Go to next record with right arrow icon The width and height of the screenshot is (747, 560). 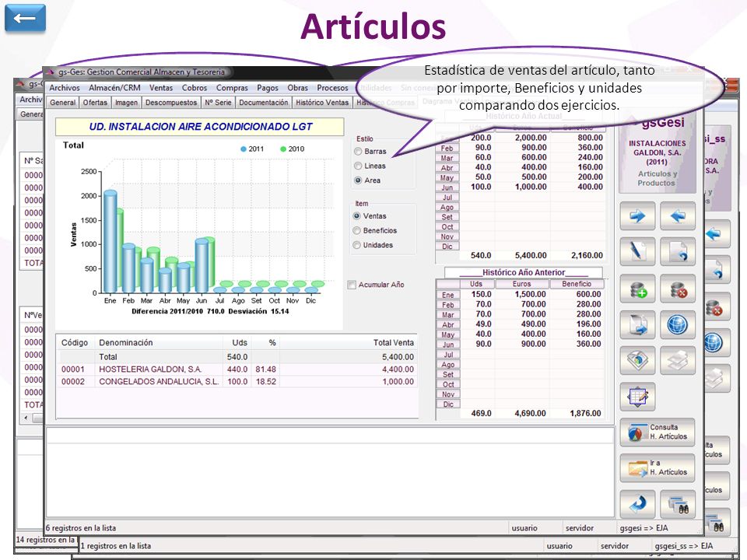tap(637, 217)
